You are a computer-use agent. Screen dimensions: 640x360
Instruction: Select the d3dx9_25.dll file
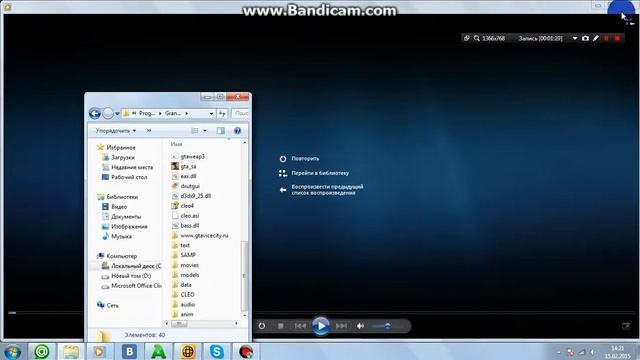pyautogui.click(x=191, y=196)
